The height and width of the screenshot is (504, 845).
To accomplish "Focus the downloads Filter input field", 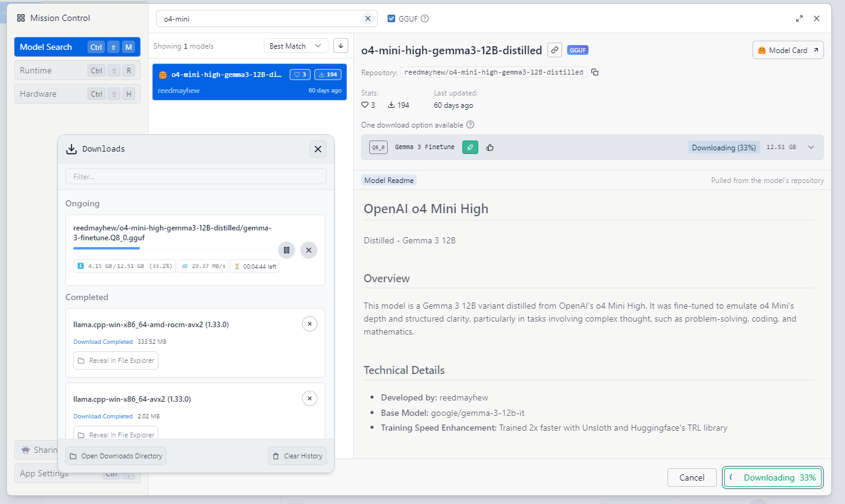I will (195, 176).
